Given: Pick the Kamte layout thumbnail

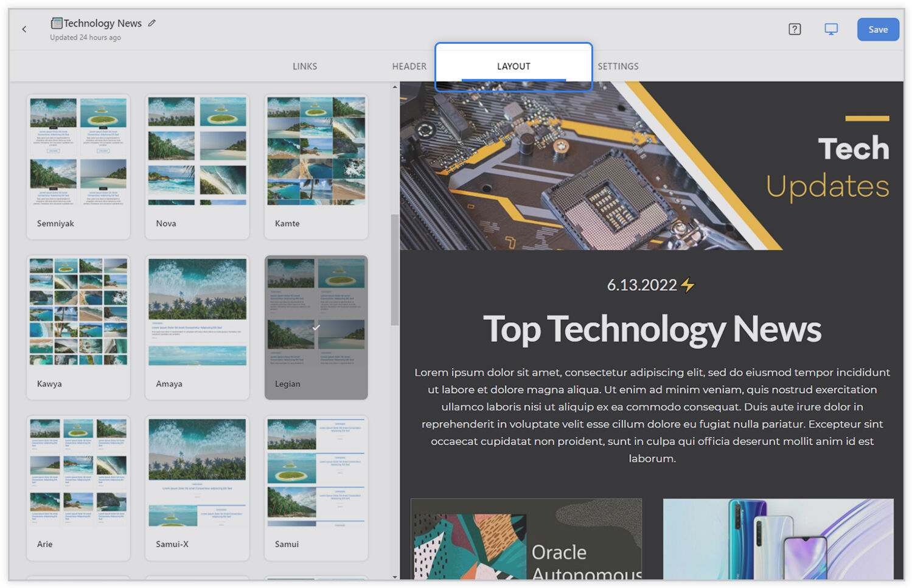Looking at the screenshot, I should point(316,167).
